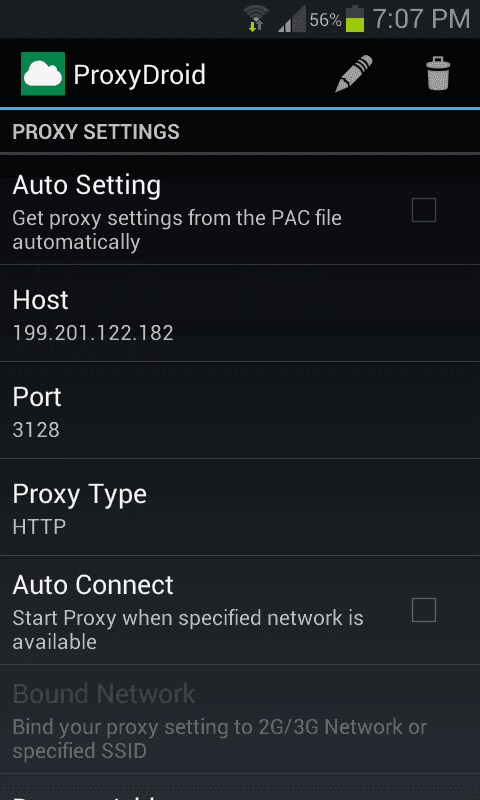Tap the cellular signal strength icon
The width and height of the screenshot is (480, 800).
point(292,19)
